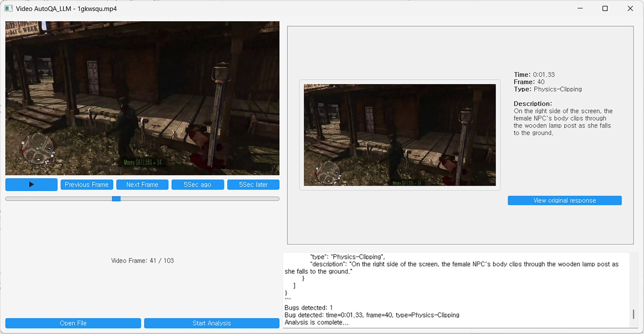This screenshot has height=334, width=644.
Task: Click the Type: Physics-Clipping label
Action: pos(547,89)
